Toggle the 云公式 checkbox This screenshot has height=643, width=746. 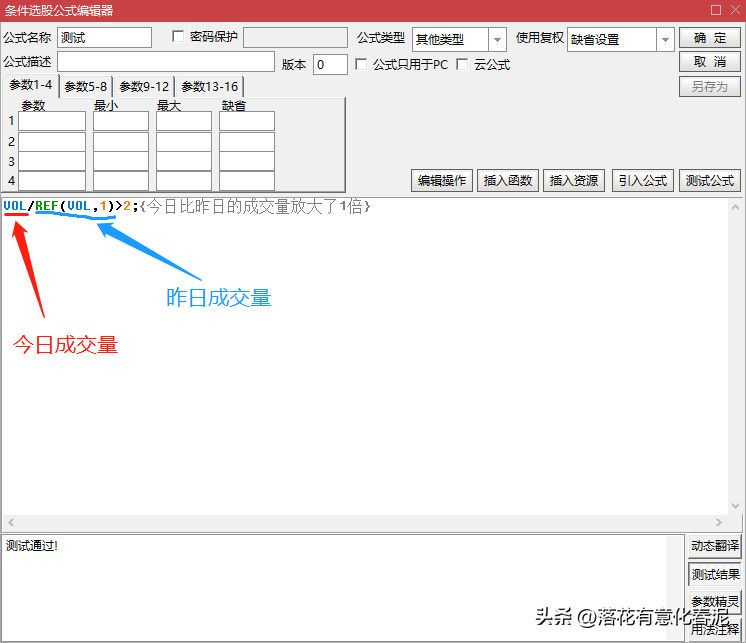[462, 64]
